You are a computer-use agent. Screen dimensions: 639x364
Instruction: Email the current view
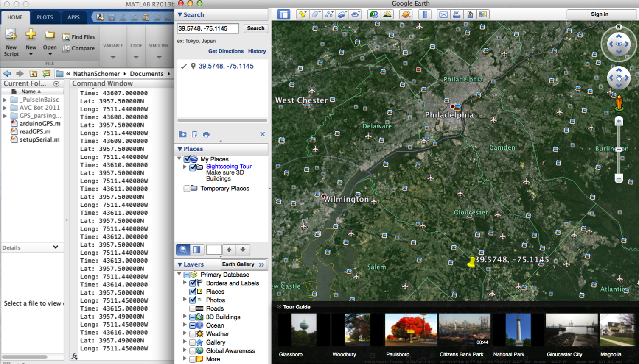443,14
